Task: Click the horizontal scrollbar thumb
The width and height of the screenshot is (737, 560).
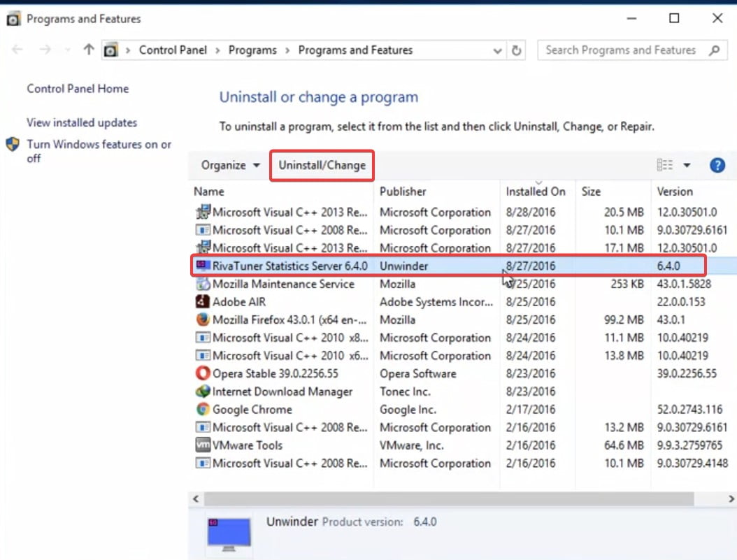Action: pos(449,499)
